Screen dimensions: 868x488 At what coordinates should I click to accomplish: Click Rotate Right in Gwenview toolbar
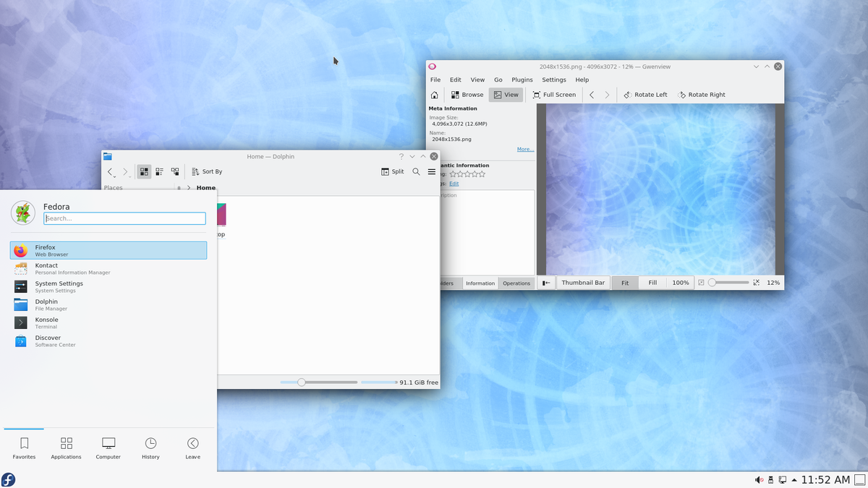tap(701, 94)
